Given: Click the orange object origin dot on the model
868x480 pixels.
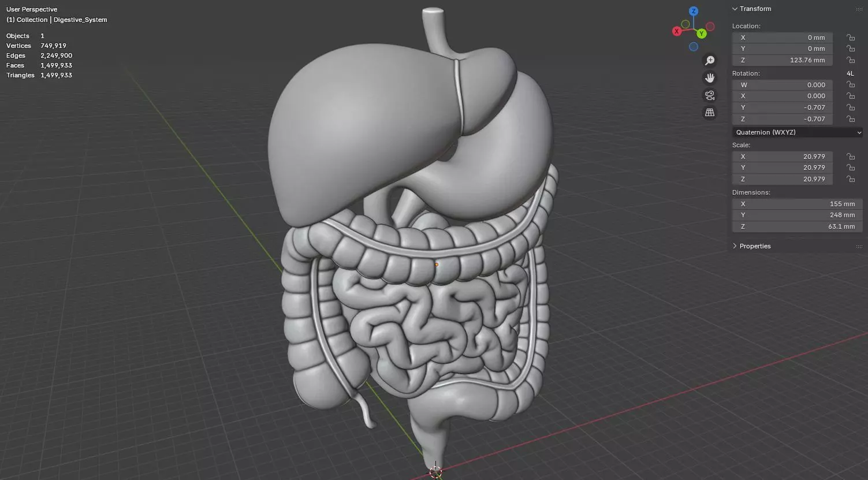Looking at the screenshot, I should pos(437,265).
